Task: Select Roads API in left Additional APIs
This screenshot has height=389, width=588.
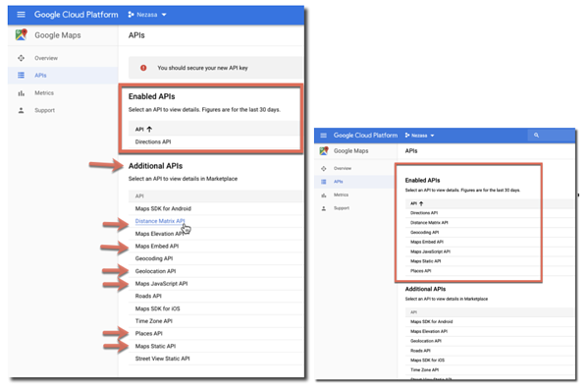Action: click(148, 296)
